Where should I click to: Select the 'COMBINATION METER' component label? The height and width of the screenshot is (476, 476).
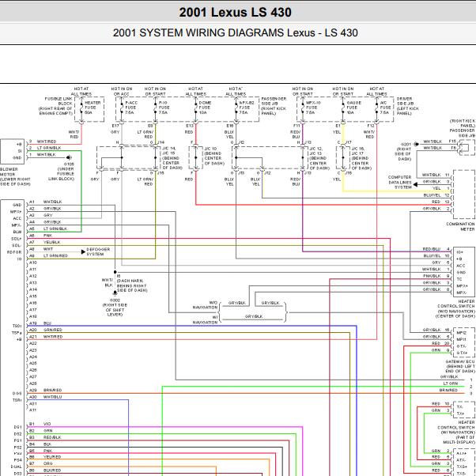click(460, 226)
